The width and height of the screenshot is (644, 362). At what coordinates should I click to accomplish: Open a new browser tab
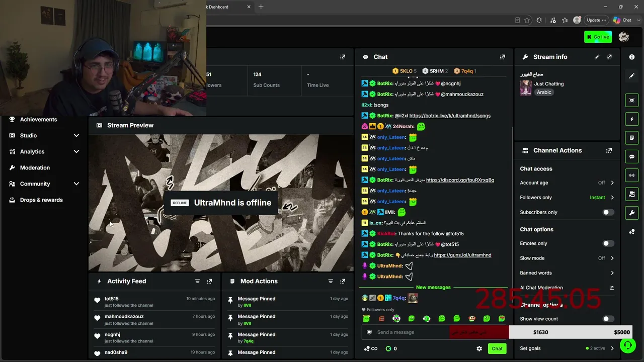[x=261, y=7]
